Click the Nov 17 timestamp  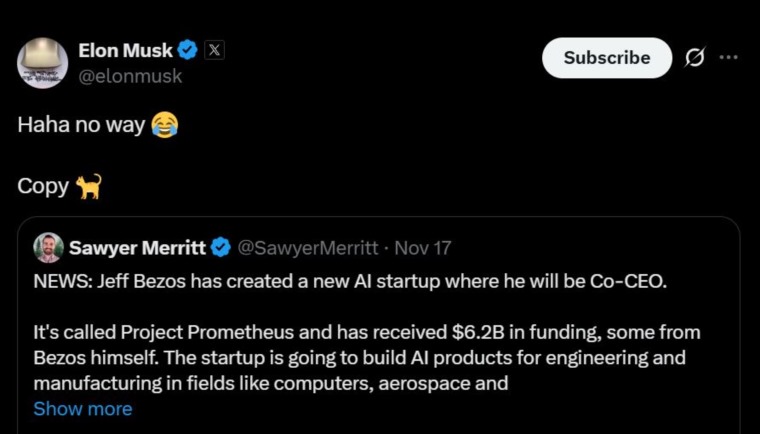click(423, 248)
